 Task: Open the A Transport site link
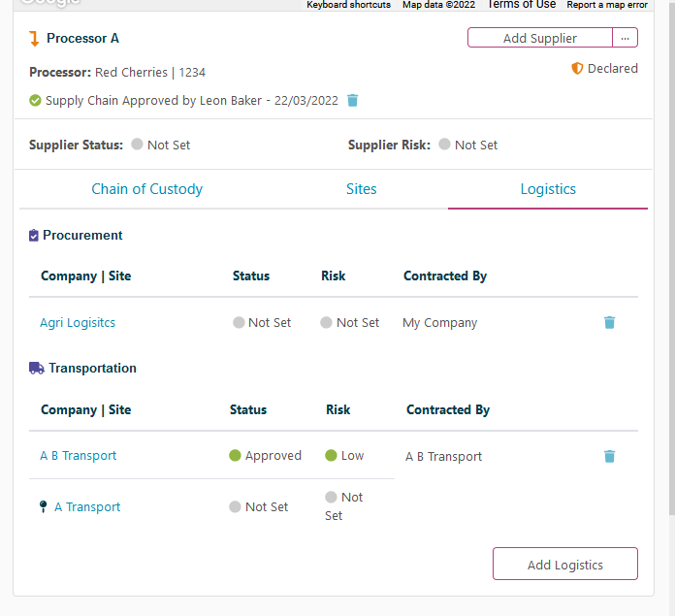pyautogui.click(x=87, y=507)
